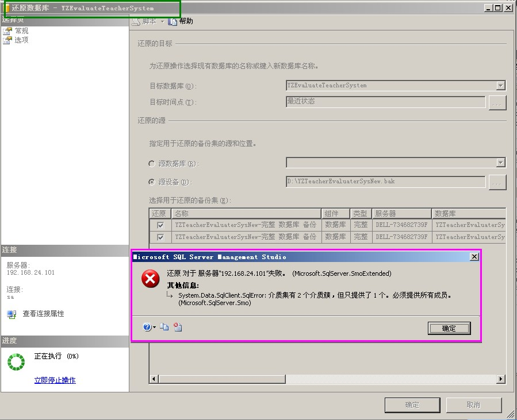The image size is (517, 420).
Task: Click first row DELL-734682739F server cell
Action: point(402,225)
